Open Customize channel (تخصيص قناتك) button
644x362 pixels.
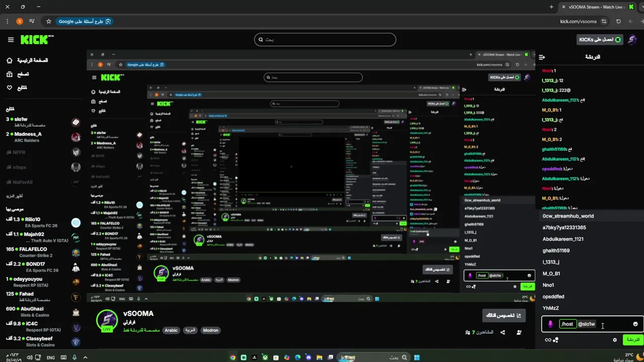tap(504, 316)
